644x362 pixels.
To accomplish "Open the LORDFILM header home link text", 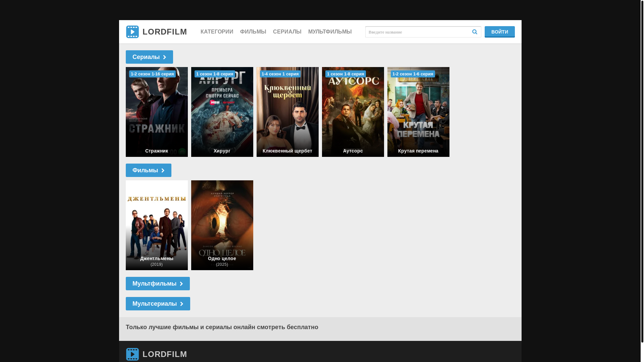I will tap(165, 32).
